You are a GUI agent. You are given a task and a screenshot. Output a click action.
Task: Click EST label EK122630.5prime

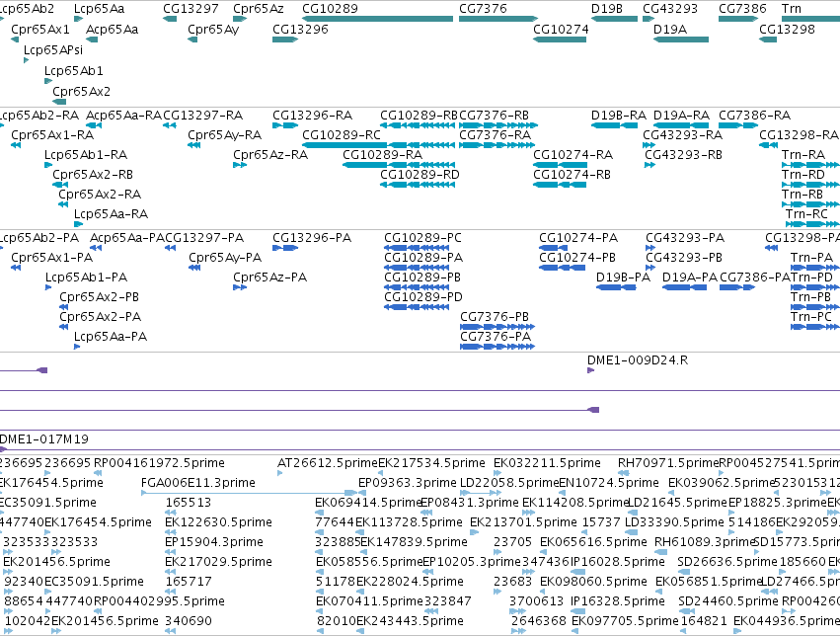coord(218,522)
